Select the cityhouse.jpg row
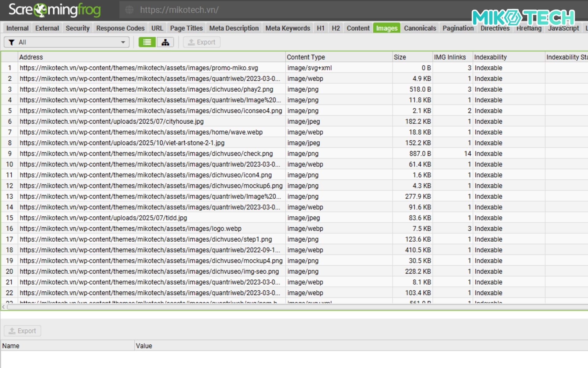This screenshot has width=588, height=368. click(111, 121)
